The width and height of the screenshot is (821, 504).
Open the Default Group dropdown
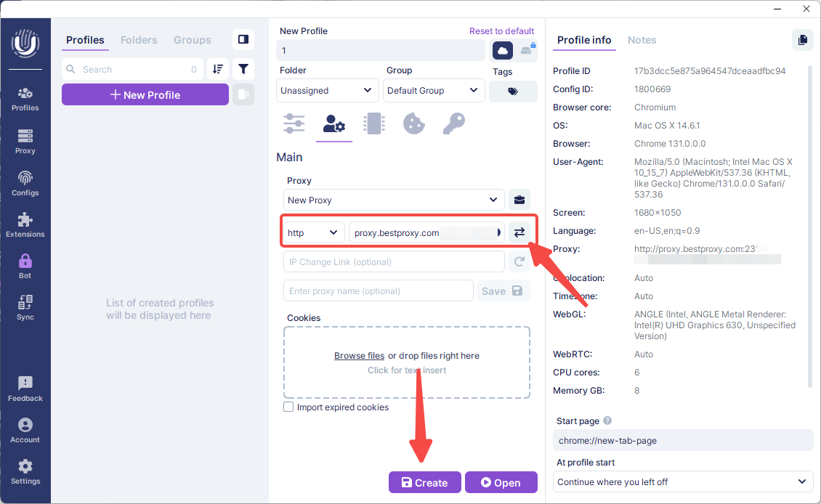(433, 91)
